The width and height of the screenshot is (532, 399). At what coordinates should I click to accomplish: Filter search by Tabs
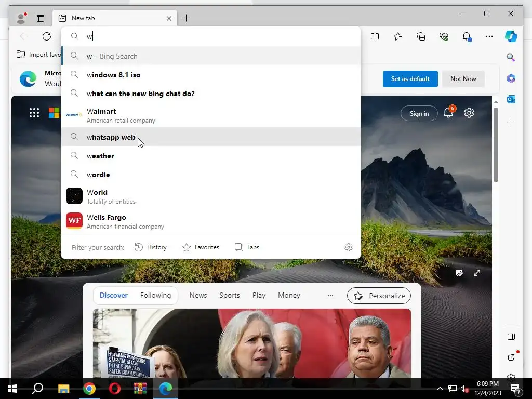pyautogui.click(x=247, y=247)
